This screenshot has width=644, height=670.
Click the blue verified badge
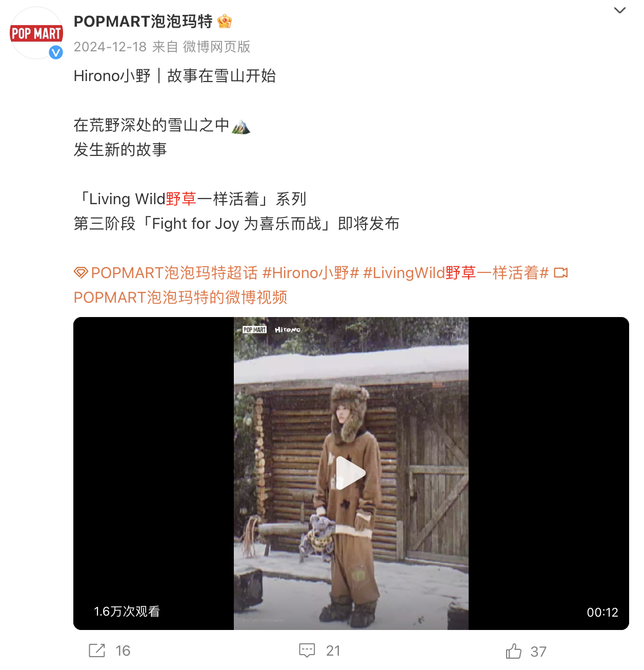click(x=56, y=52)
